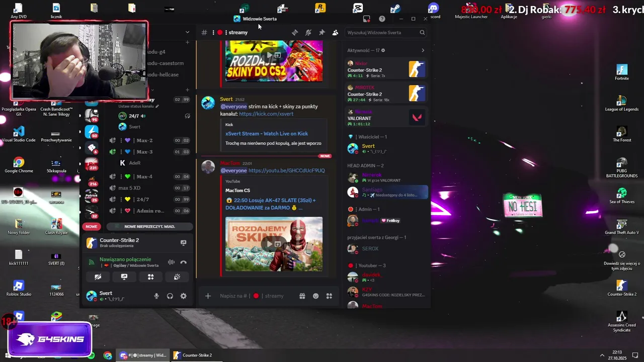
Task: Select the kodu-casestorm channel
Action: (x=166, y=63)
